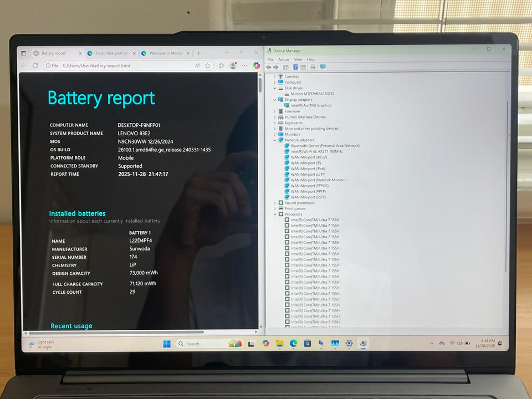Click the Help icon in Device Manager toolbar
This screenshot has height=399, width=532.
point(295,67)
